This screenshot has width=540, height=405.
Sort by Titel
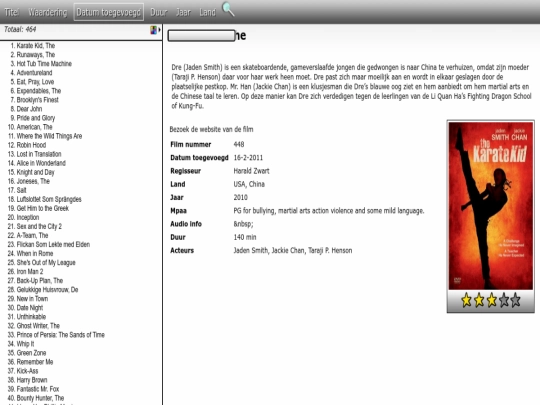pos(11,12)
